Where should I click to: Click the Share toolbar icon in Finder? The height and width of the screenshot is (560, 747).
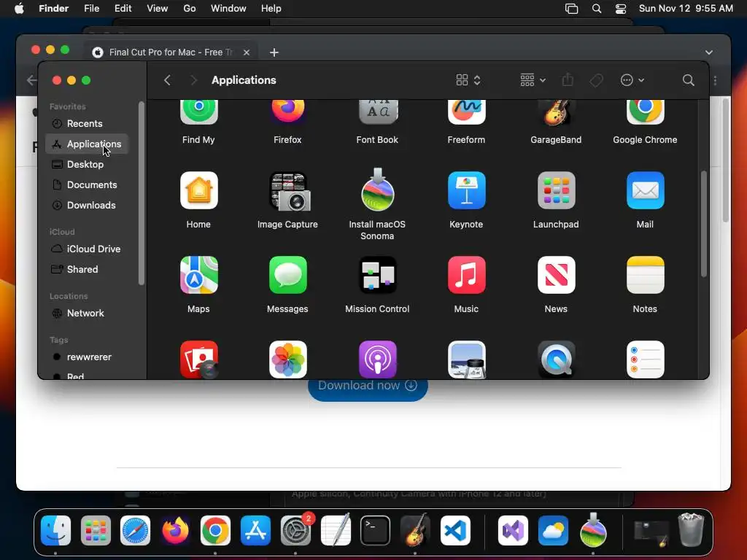tap(568, 79)
